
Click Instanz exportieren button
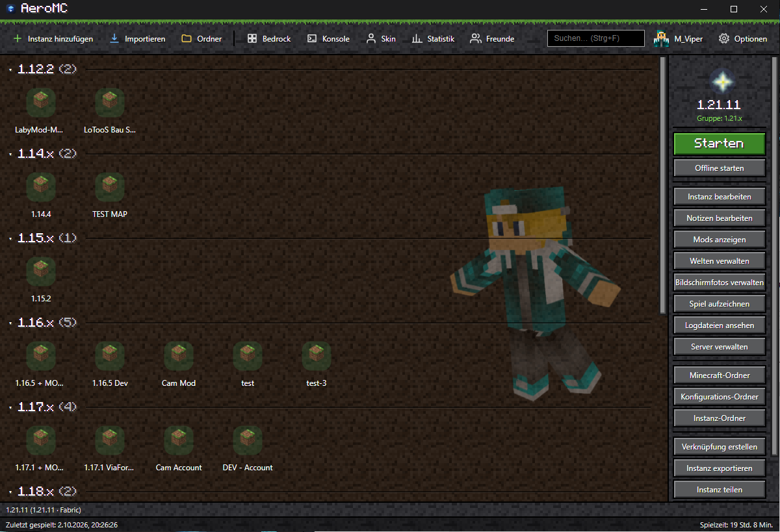click(719, 468)
